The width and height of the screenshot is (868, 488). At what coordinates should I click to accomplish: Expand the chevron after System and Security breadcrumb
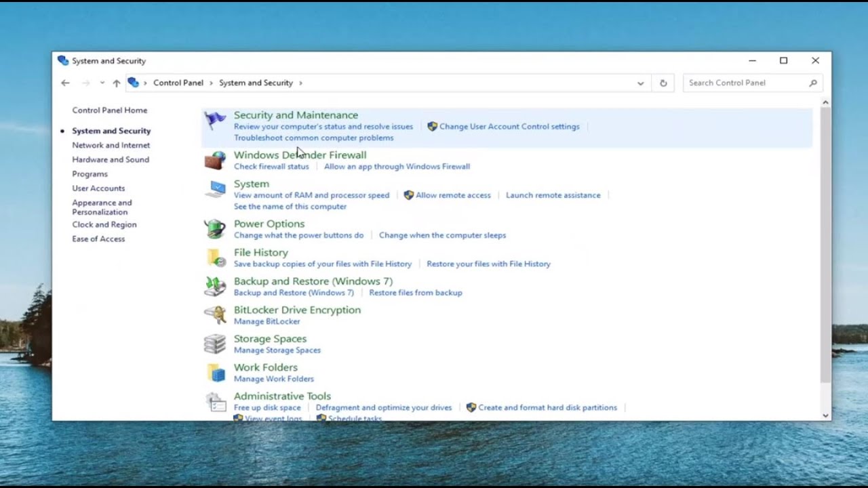(x=300, y=83)
